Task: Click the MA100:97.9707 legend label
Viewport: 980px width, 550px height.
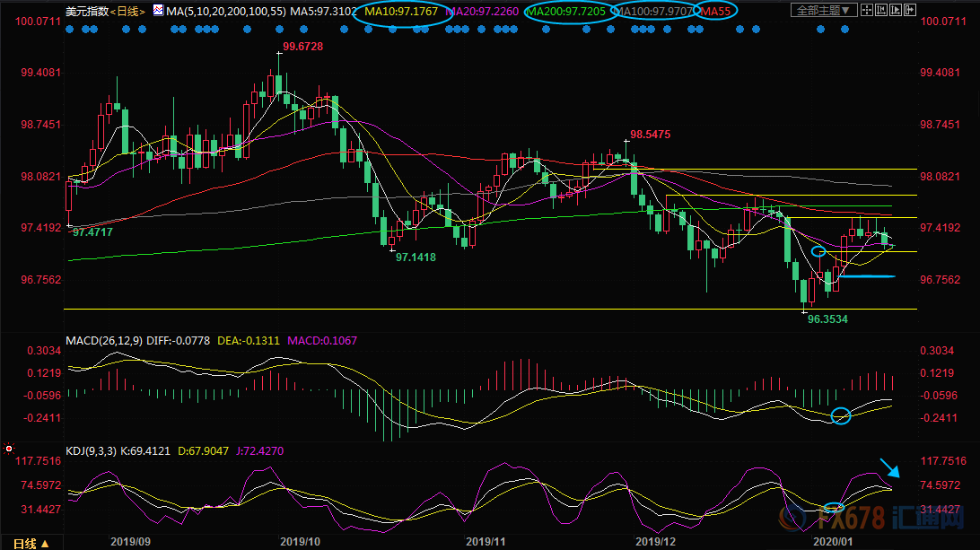Action: tap(653, 11)
